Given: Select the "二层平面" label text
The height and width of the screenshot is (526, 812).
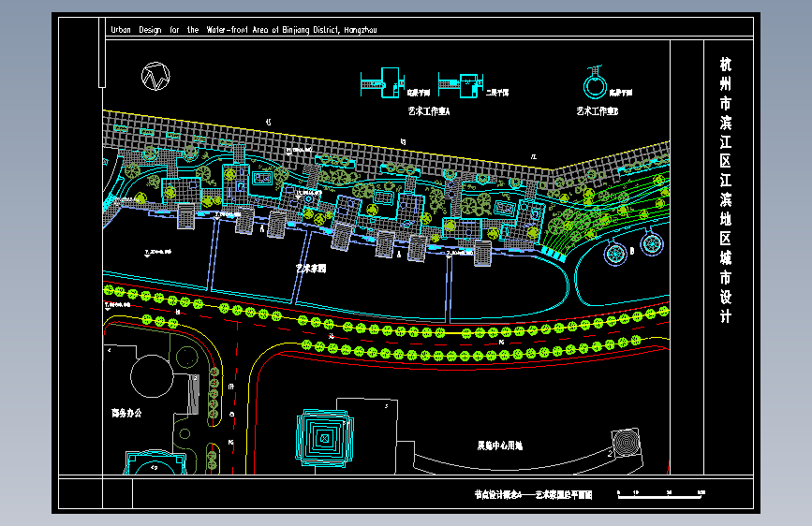Looking at the screenshot, I should coord(497,93).
